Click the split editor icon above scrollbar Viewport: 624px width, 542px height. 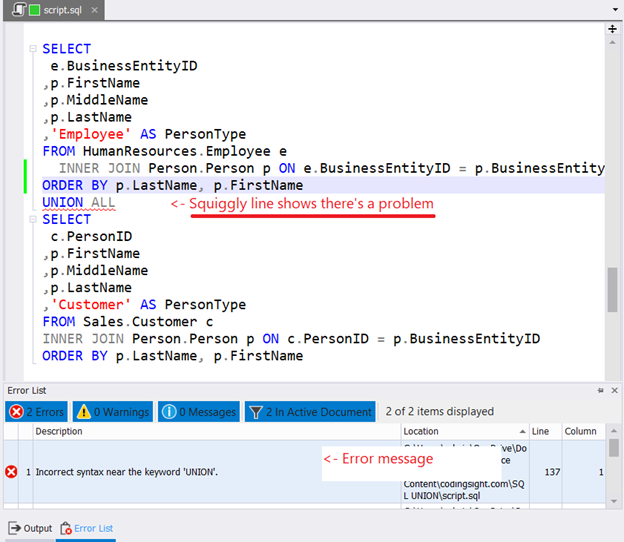pyautogui.click(x=612, y=29)
